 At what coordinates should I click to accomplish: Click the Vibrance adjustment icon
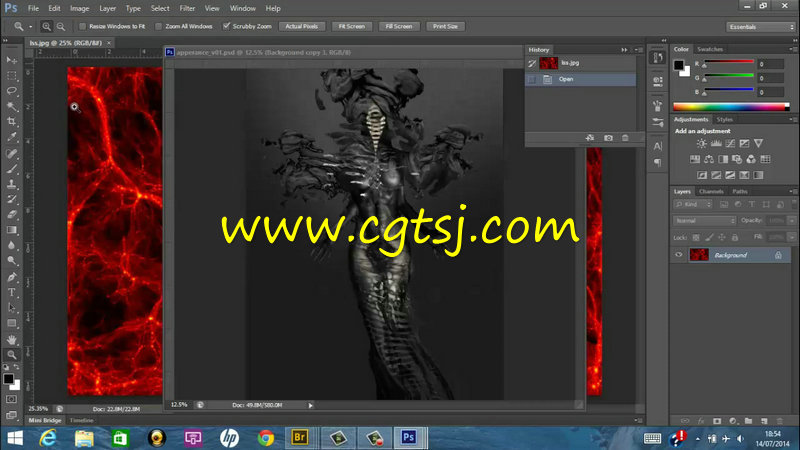(x=759, y=143)
